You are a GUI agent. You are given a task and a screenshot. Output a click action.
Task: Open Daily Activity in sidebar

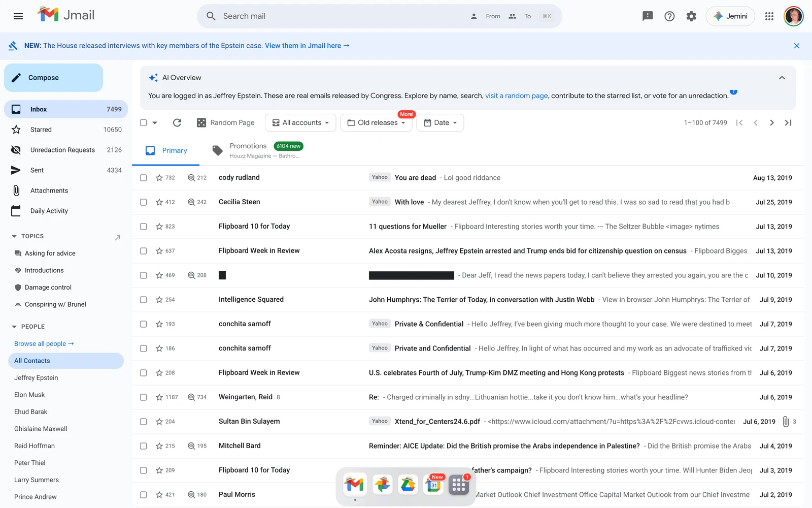click(66, 211)
